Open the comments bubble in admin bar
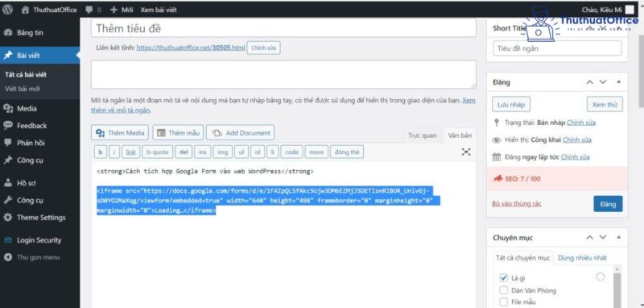Screen dimensions: 644x308 [x=93, y=10]
